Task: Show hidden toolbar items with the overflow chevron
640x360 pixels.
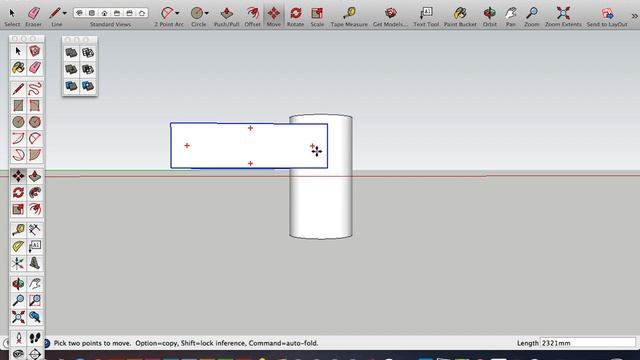Action: (x=634, y=16)
